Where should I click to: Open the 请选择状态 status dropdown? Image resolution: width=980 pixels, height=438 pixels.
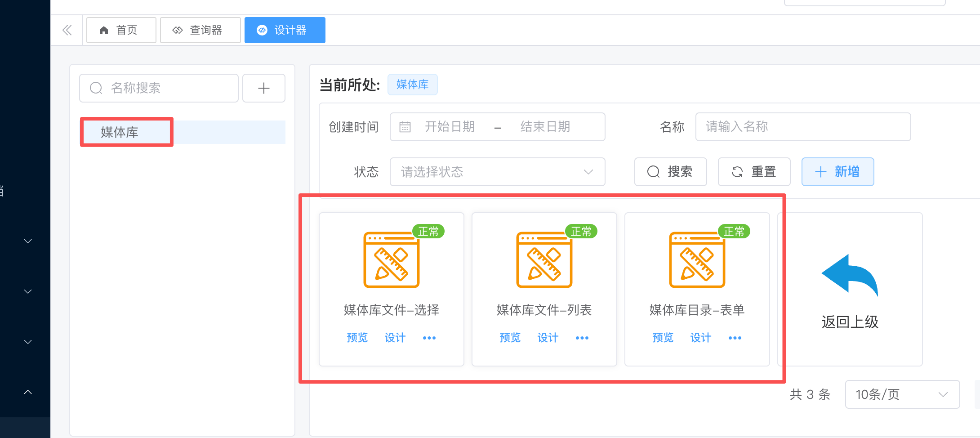[497, 172]
